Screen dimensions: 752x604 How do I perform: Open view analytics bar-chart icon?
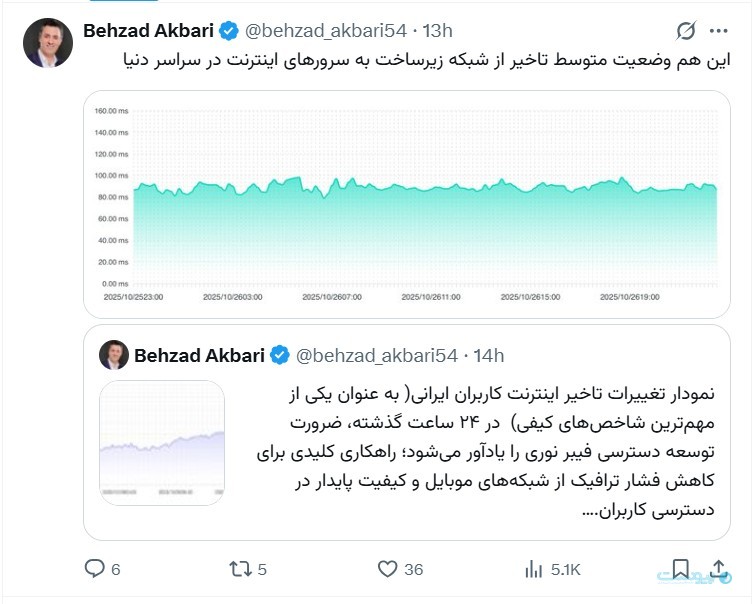534,568
